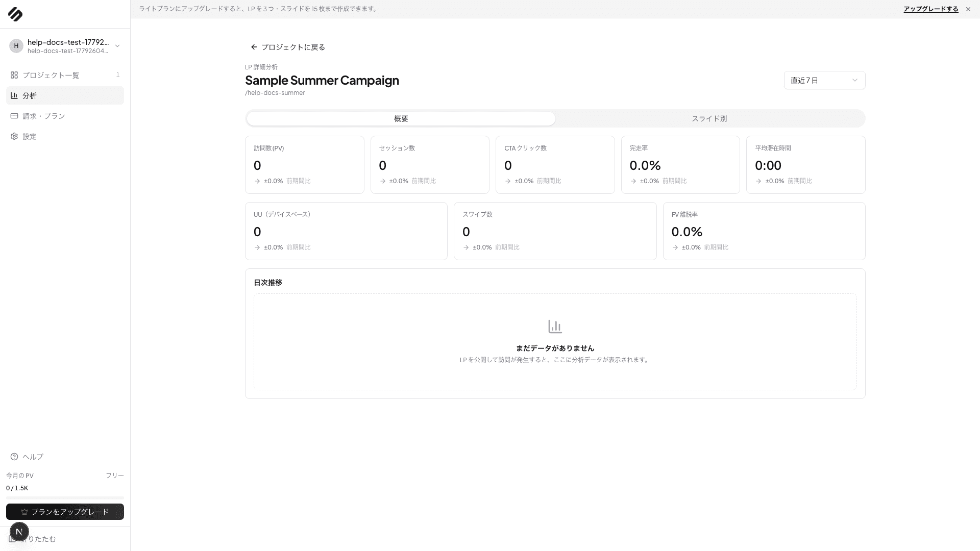This screenshot has width=980, height=551.
Task: Click the grid icon beside プロジェクト一覧
Action: (x=14, y=75)
